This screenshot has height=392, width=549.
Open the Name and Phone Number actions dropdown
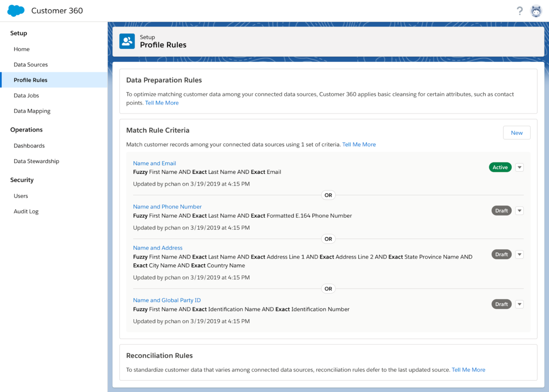coord(519,211)
